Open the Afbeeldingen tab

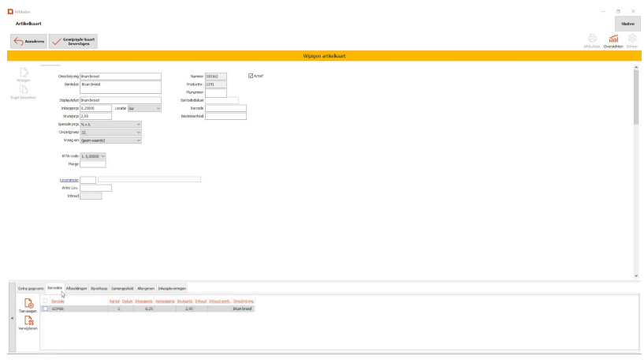coord(76,289)
